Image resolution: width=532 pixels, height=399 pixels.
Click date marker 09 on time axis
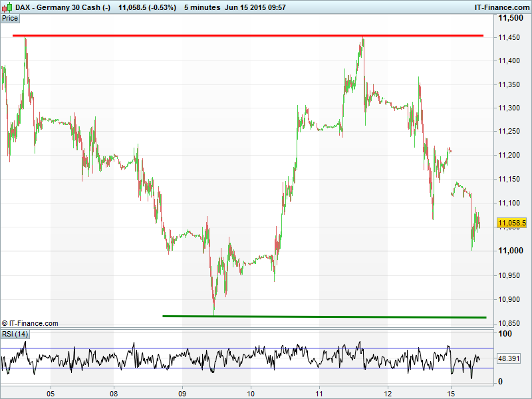click(x=182, y=392)
